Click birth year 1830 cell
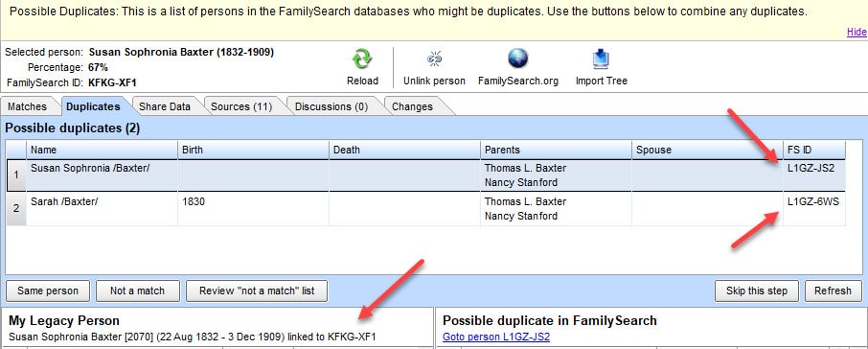 (x=254, y=208)
